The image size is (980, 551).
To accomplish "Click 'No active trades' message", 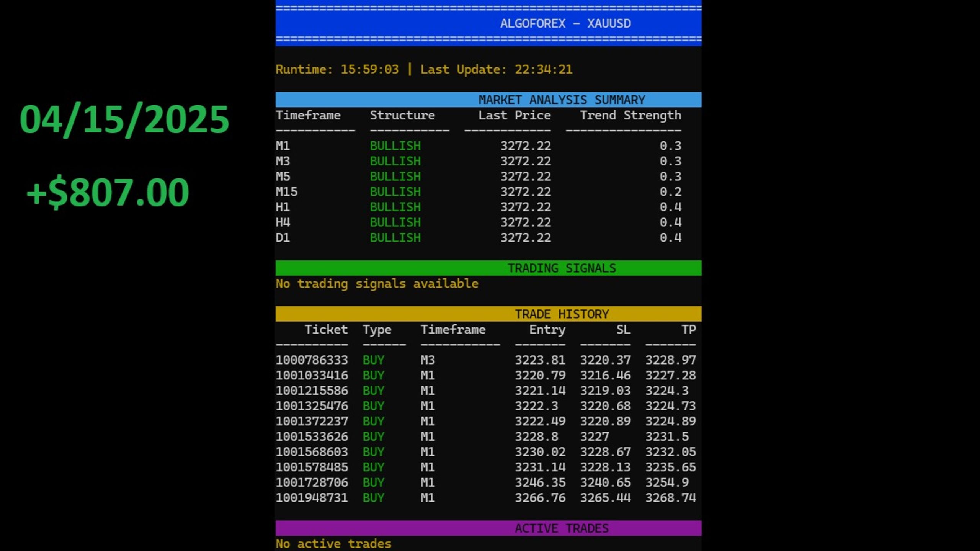I will click(333, 544).
